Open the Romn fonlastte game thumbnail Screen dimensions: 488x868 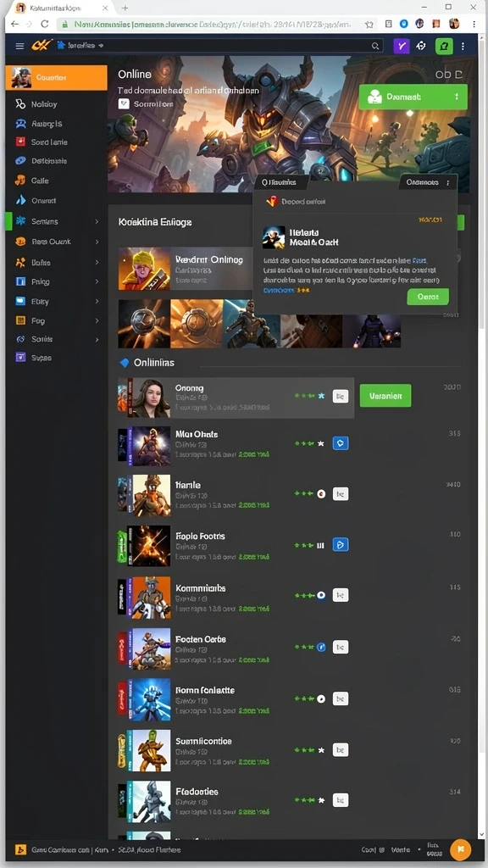(144, 700)
